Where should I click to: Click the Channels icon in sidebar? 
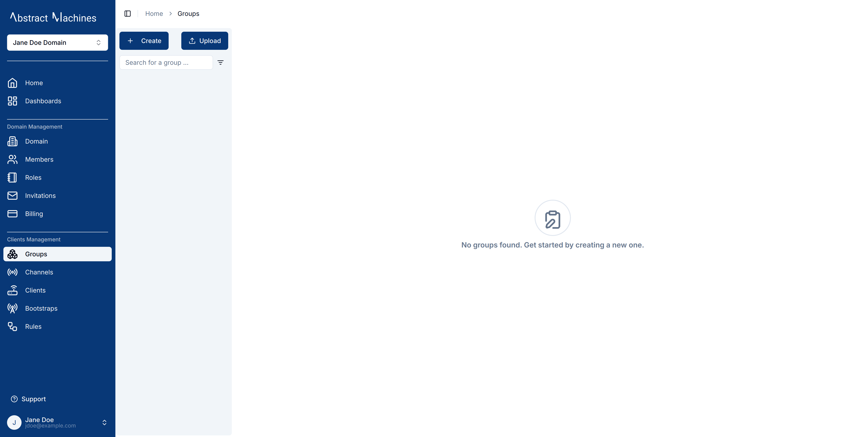coord(12,272)
